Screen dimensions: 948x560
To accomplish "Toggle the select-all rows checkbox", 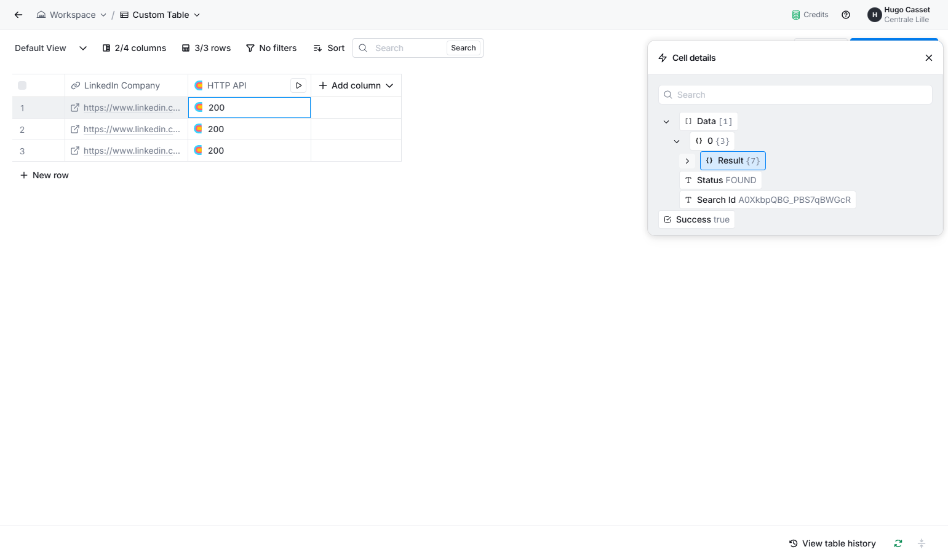I will [22, 85].
